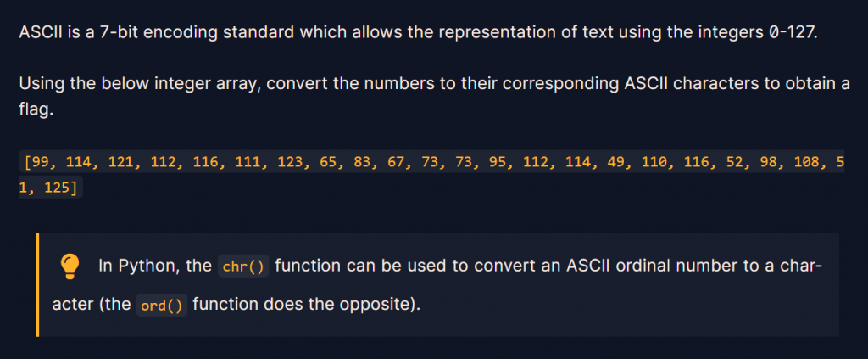This screenshot has width=868, height=359.
Task: Click the 0-127 range text
Action: (793, 33)
